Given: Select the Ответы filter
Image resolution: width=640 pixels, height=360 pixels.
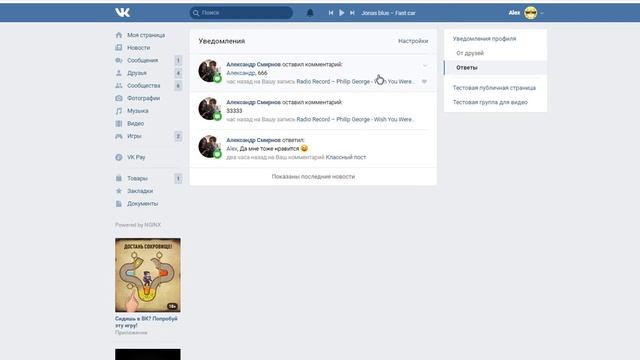Looking at the screenshot, I should [496, 68].
